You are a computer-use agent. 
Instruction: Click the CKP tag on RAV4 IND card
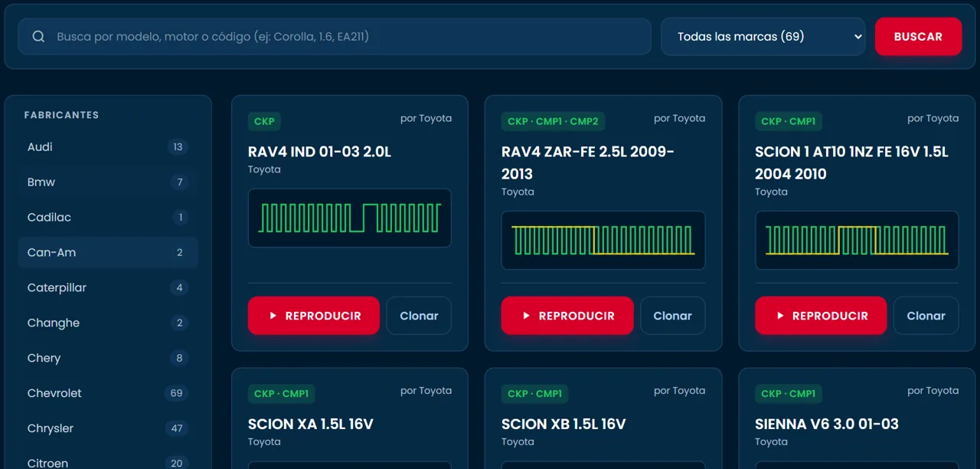(x=264, y=121)
